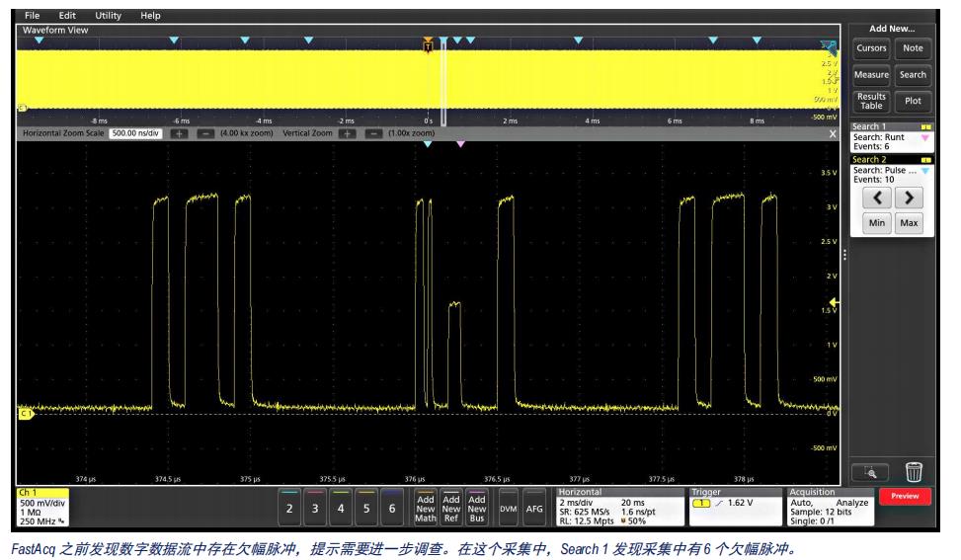Open the File menu
Viewport: 961px width, 560px height.
[33, 16]
